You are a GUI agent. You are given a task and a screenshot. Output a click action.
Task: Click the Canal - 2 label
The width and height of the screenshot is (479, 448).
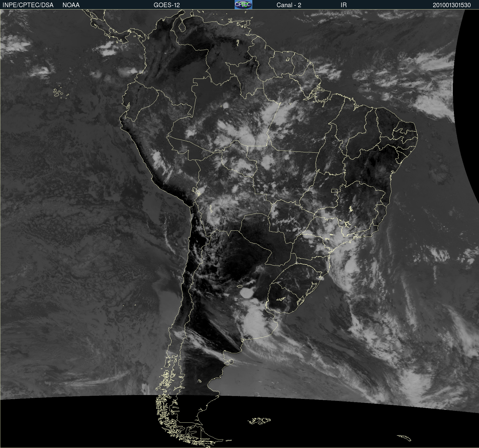click(x=289, y=5)
